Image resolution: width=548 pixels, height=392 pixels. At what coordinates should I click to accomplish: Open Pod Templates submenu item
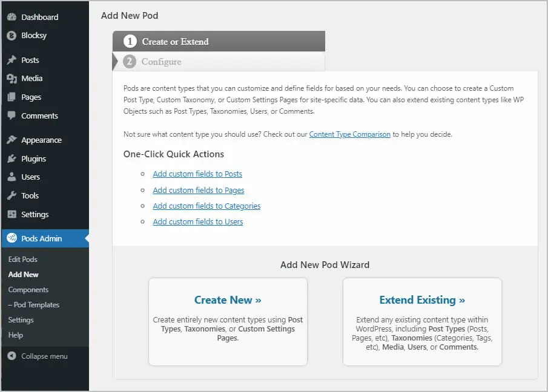click(x=34, y=305)
